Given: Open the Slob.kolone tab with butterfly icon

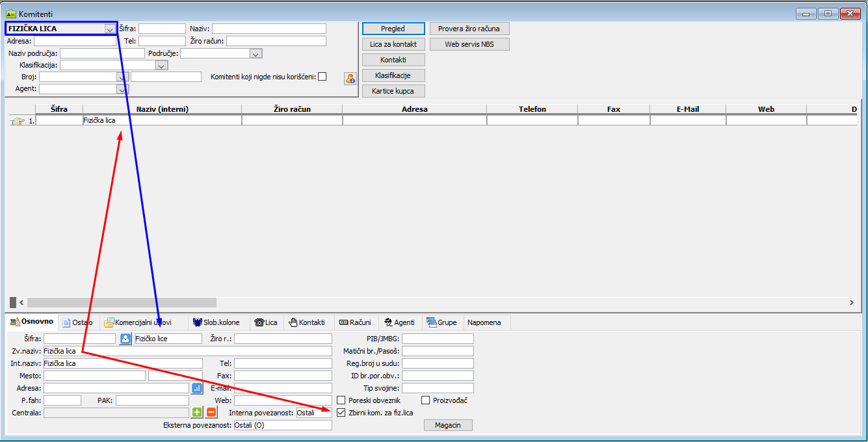Looking at the screenshot, I should (x=217, y=322).
